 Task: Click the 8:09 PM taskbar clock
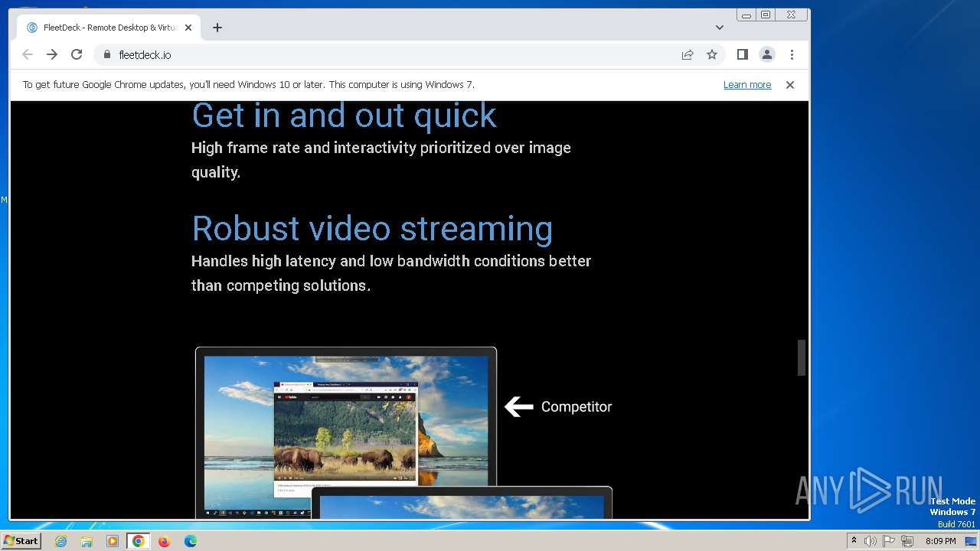(x=940, y=541)
